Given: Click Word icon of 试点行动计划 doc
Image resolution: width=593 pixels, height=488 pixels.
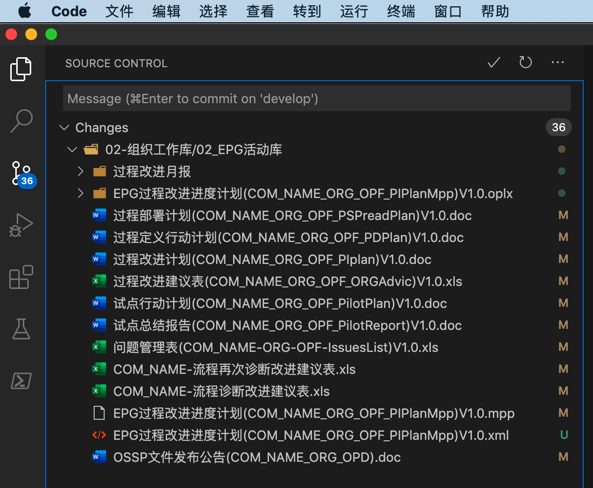Looking at the screenshot, I should click(99, 303).
